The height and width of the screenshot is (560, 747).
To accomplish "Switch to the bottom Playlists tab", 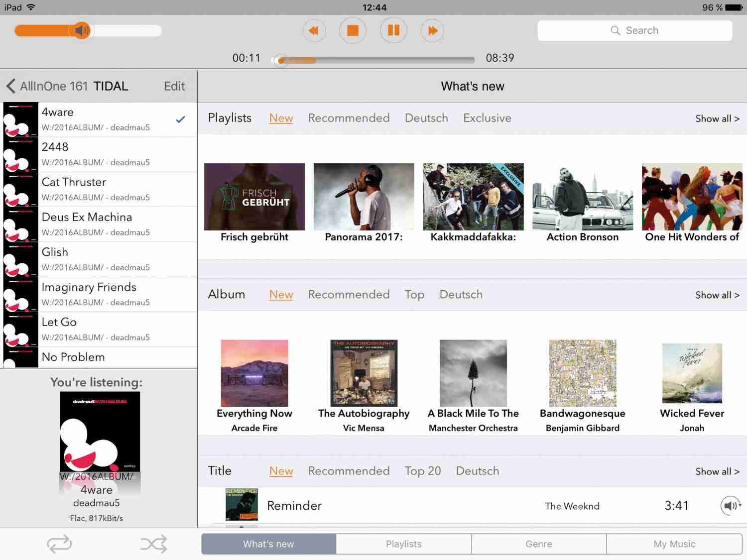I will [x=404, y=544].
